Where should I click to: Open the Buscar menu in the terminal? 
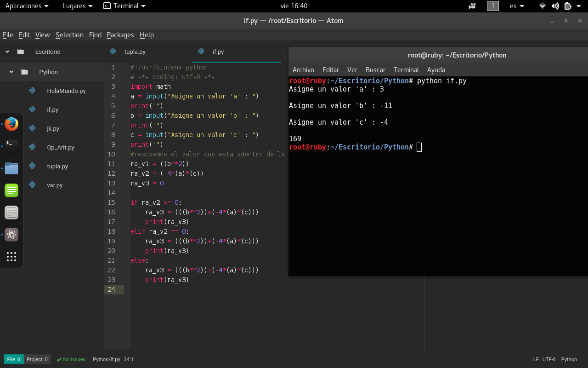pos(375,70)
